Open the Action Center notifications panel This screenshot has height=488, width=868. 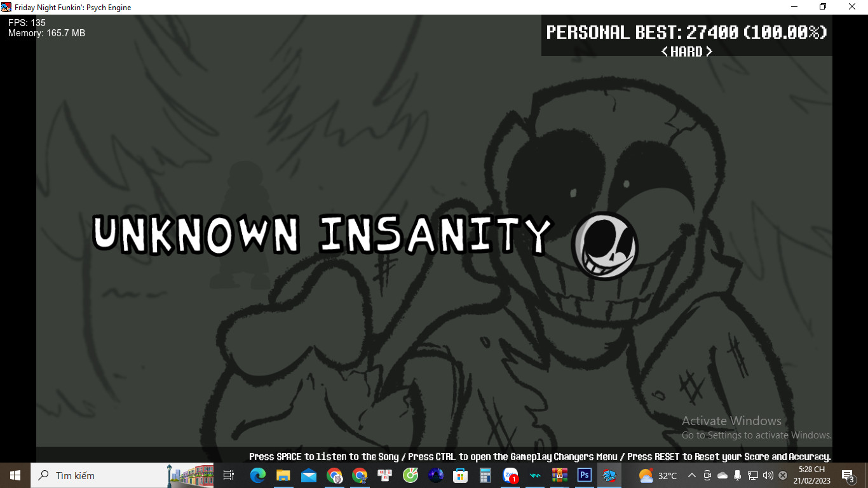pos(848,475)
